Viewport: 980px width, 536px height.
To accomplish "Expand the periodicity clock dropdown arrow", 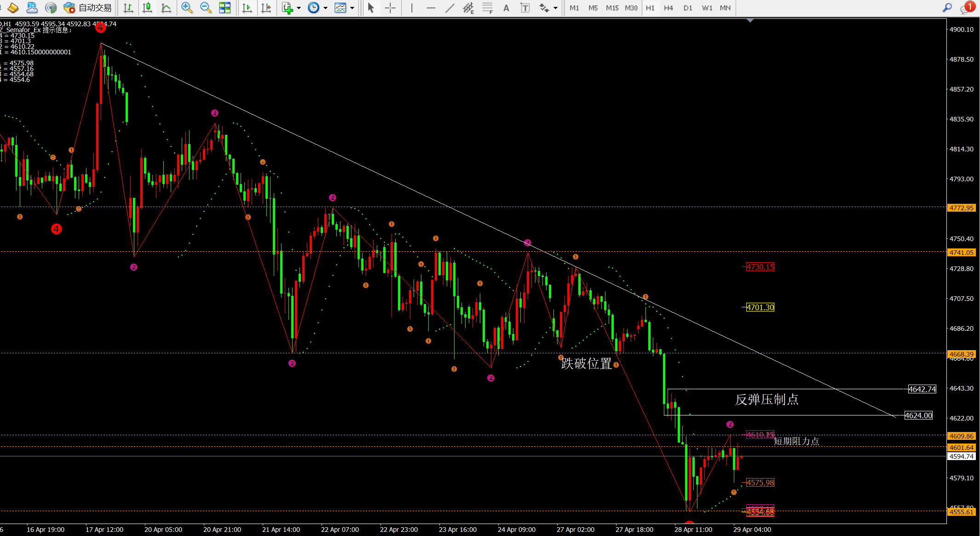I will pos(325,8).
